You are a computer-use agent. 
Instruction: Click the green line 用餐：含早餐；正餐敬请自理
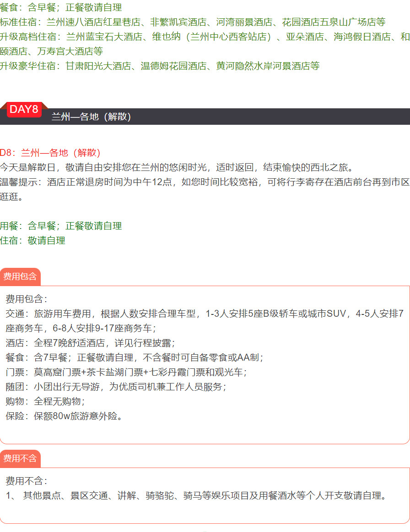point(61,226)
